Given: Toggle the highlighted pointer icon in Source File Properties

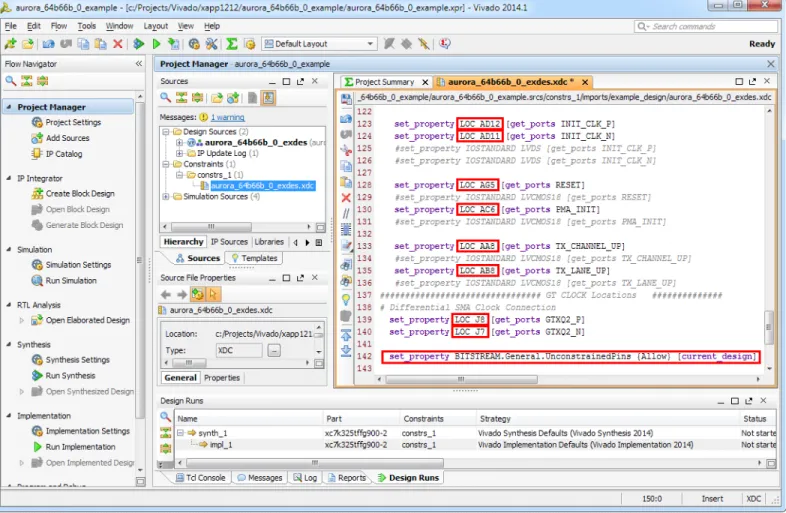Looking at the screenshot, I should click(x=214, y=294).
